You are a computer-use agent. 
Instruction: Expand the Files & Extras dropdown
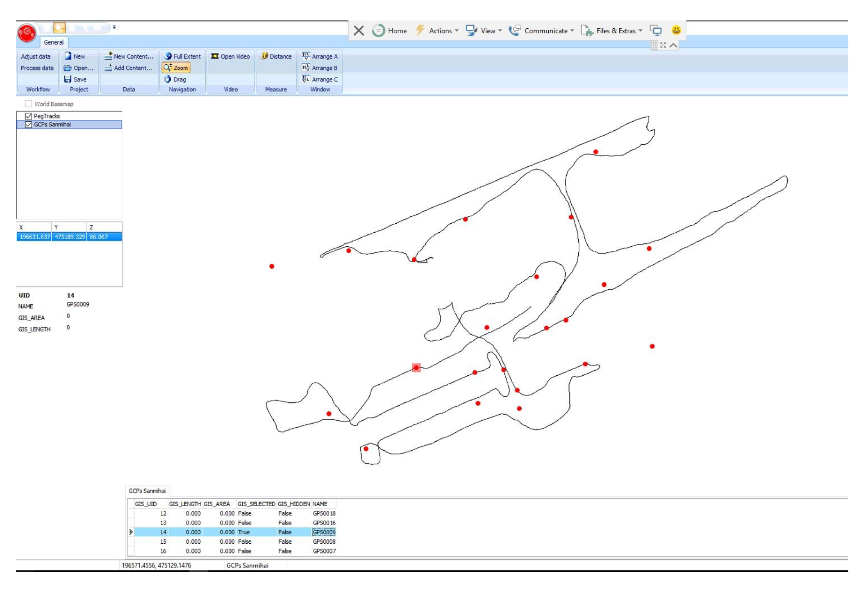click(616, 31)
